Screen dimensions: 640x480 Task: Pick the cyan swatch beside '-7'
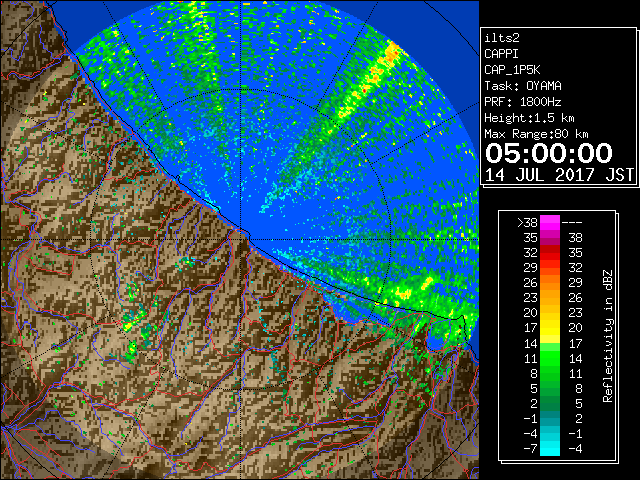coord(550,448)
